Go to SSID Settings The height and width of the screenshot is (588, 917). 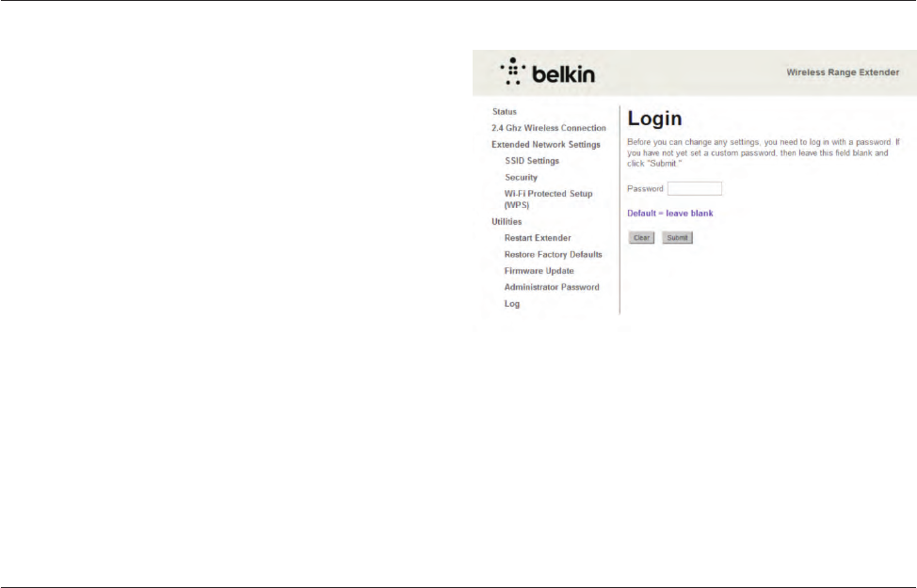(532, 161)
